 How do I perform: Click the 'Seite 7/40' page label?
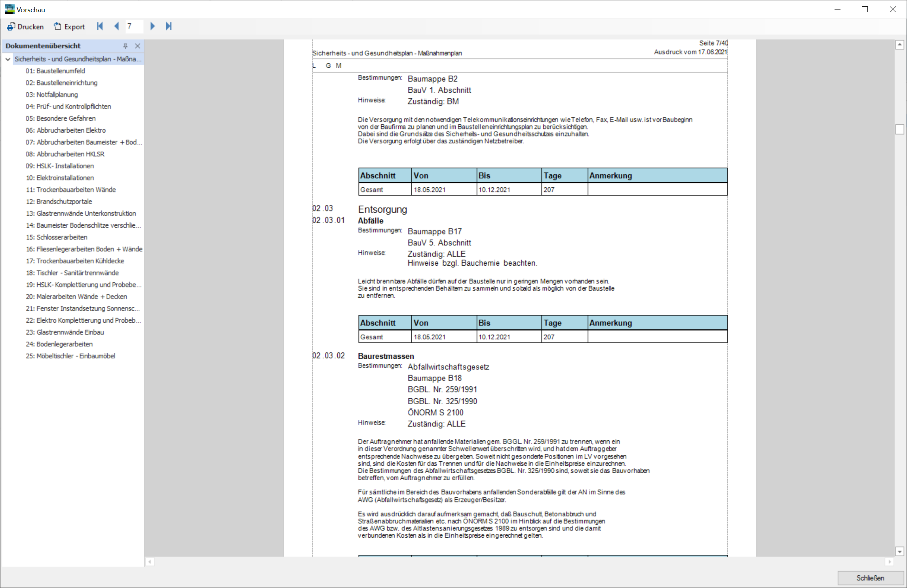(x=713, y=43)
